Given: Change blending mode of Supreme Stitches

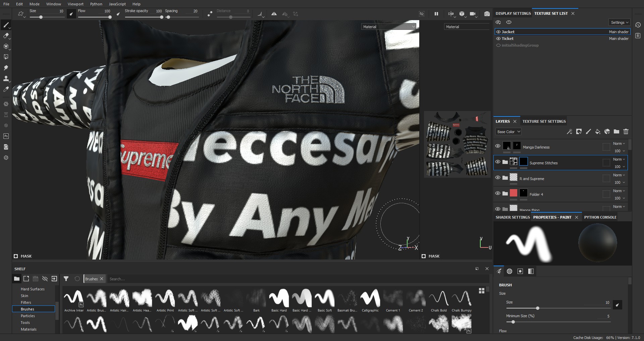Looking at the screenshot, I should (x=619, y=159).
